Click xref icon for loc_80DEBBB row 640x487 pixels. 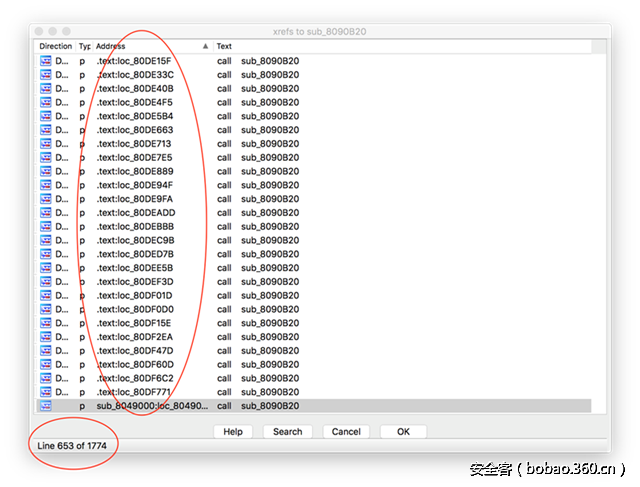pos(46,227)
